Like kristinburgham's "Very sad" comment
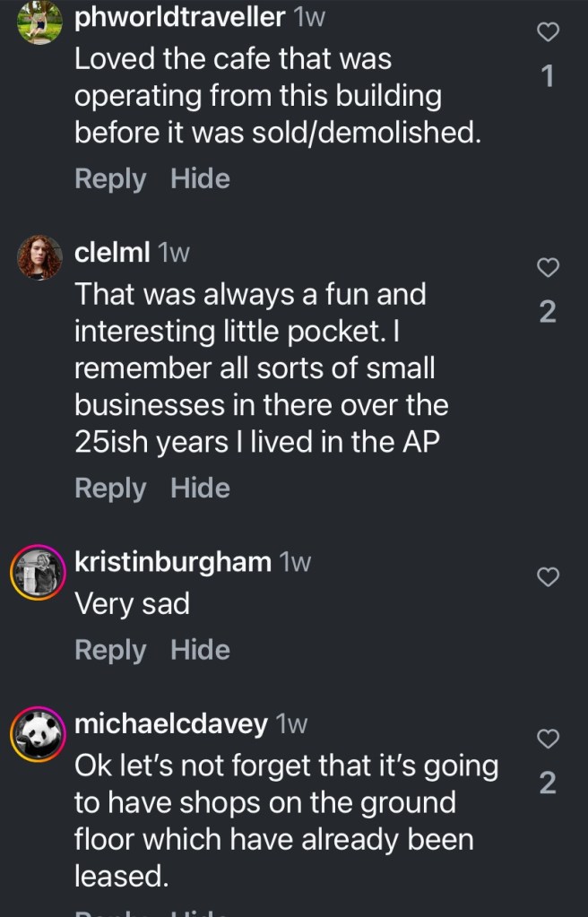This screenshot has width=588, height=917. 548,578
